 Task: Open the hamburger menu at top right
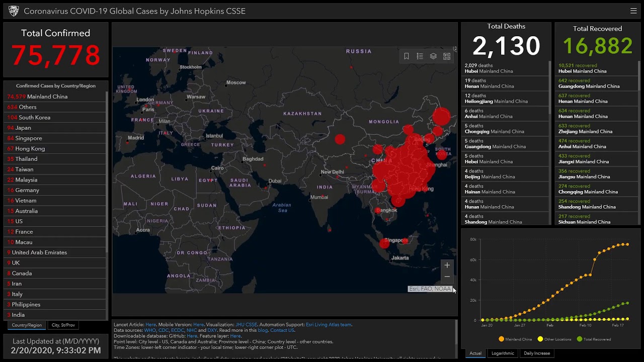[x=633, y=11]
